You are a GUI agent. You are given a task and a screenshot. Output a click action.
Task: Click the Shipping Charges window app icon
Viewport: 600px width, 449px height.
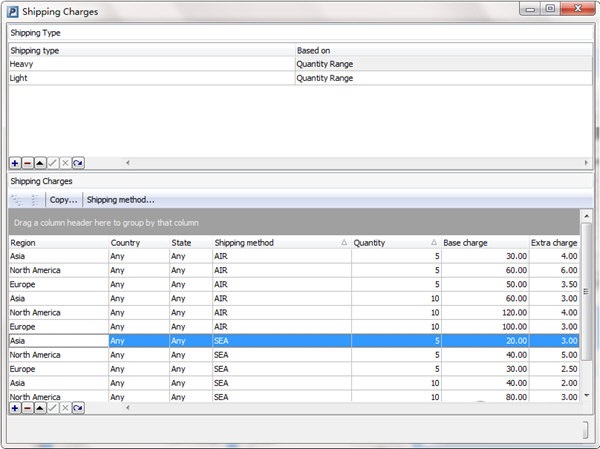[x=13, y=12]
